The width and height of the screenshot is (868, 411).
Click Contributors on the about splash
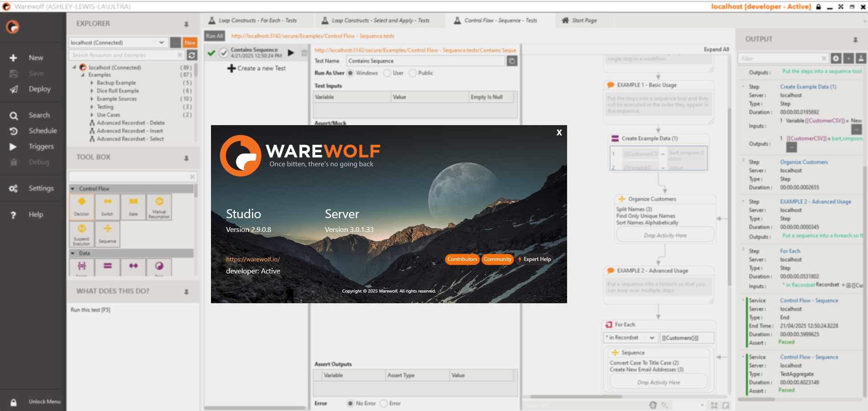pyautogui.click(x=462, y=259)
